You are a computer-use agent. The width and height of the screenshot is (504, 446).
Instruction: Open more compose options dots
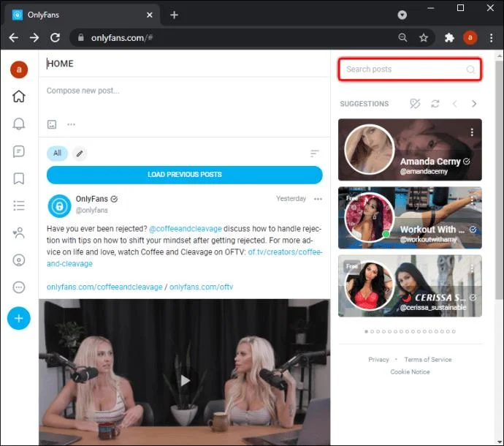coord(71,124)
